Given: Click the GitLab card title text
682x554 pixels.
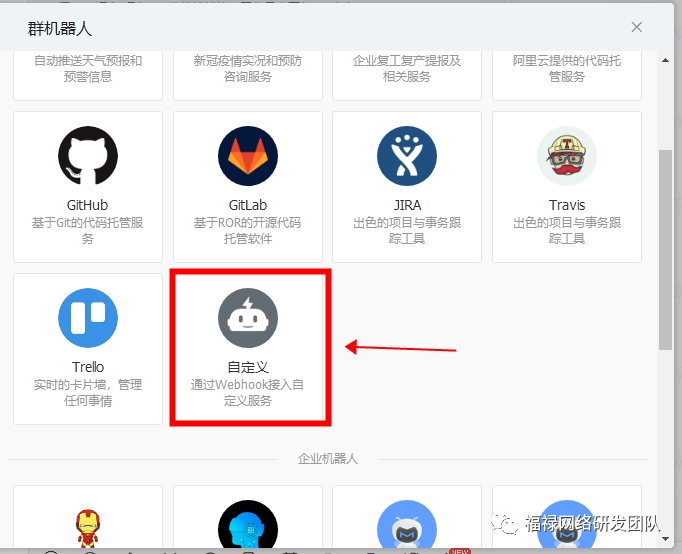Looking at the screenshot, I should pyautogui.click(x=248, y=205).
